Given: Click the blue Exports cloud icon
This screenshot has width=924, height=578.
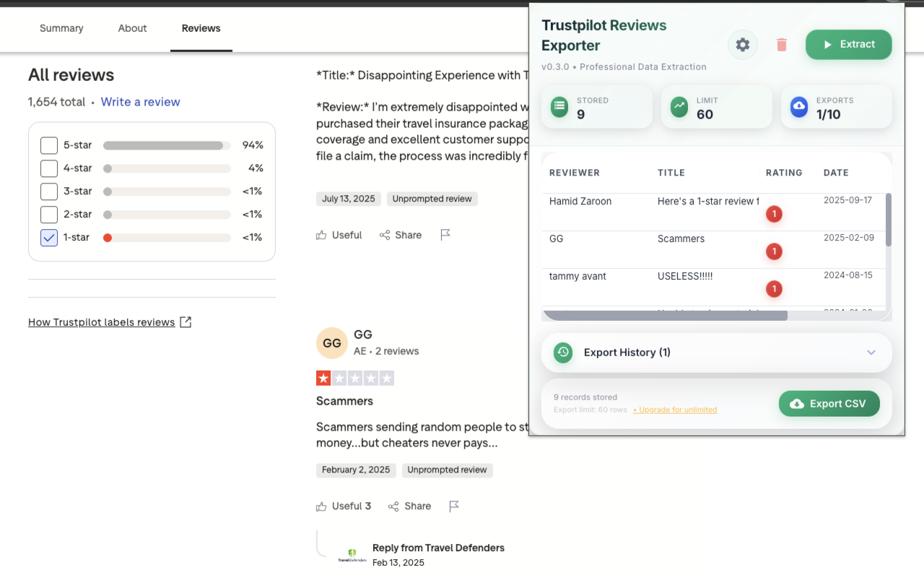Looking at the screenshot, I should coord(799,107).
